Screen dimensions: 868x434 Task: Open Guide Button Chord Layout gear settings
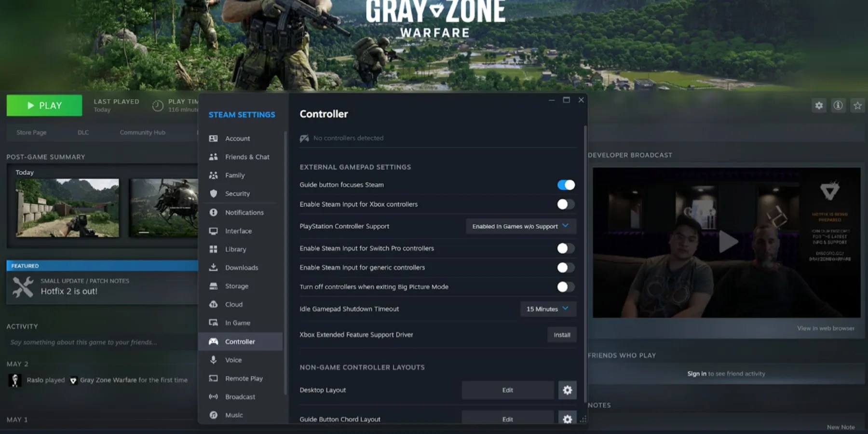point(567,419)
